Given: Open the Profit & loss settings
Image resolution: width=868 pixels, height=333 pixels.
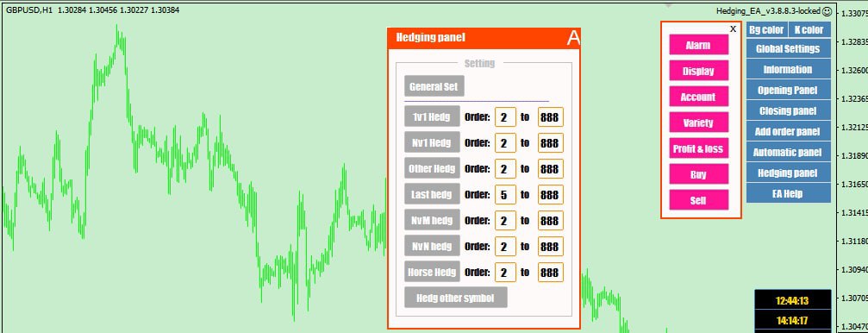Looking at the screenshot, I should (x=698, y=148).
